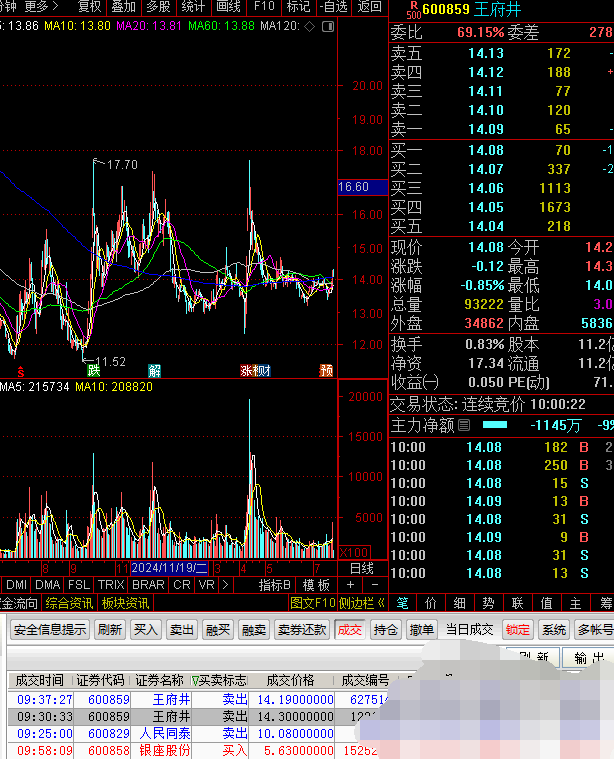Select the DMI indicator tab

(16, 585)
